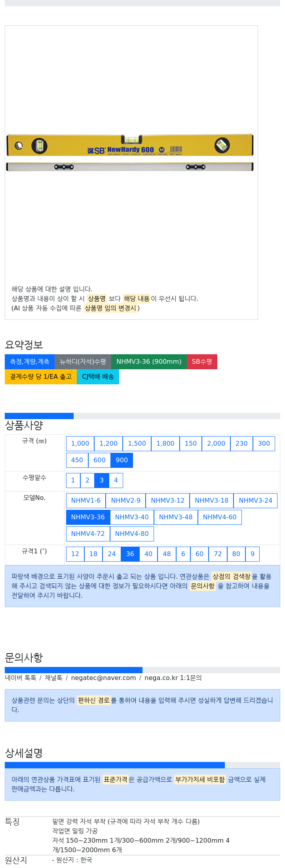
Task: Select model NHMV3-48
Action: (x=176, y=517)
